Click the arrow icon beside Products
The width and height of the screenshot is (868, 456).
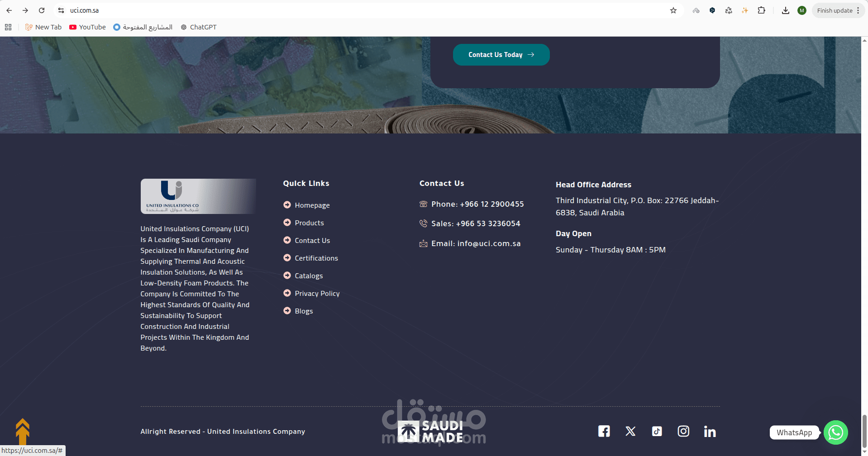click(x=287, y=222)
